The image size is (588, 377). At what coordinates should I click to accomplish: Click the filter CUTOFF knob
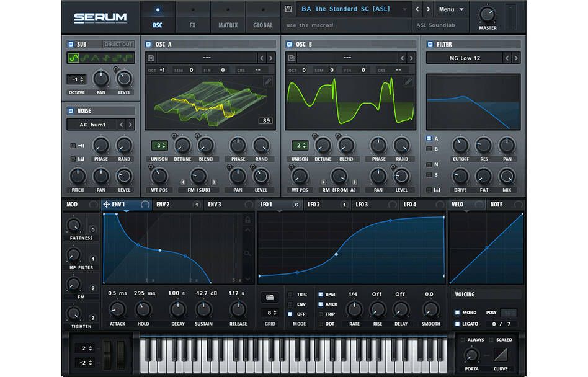460,145
